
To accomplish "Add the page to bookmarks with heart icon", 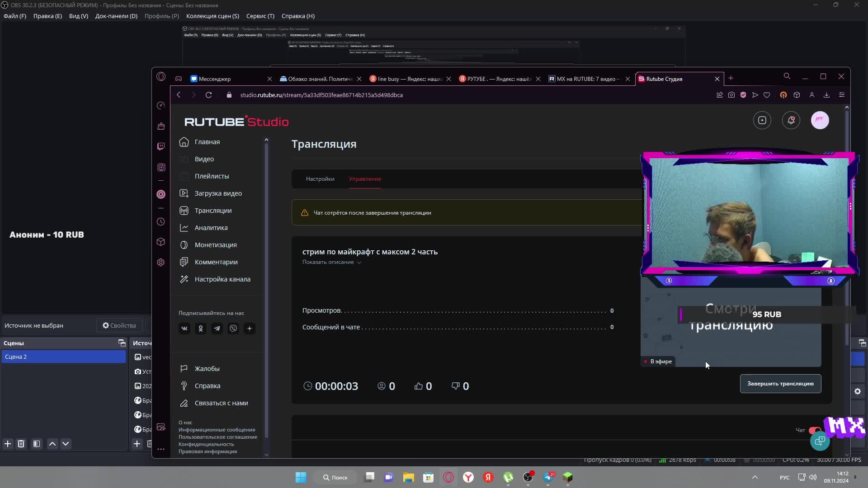I will coord(767,95).
